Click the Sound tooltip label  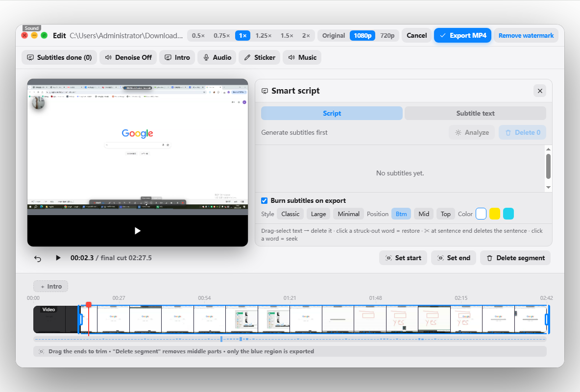pos(32,28)
